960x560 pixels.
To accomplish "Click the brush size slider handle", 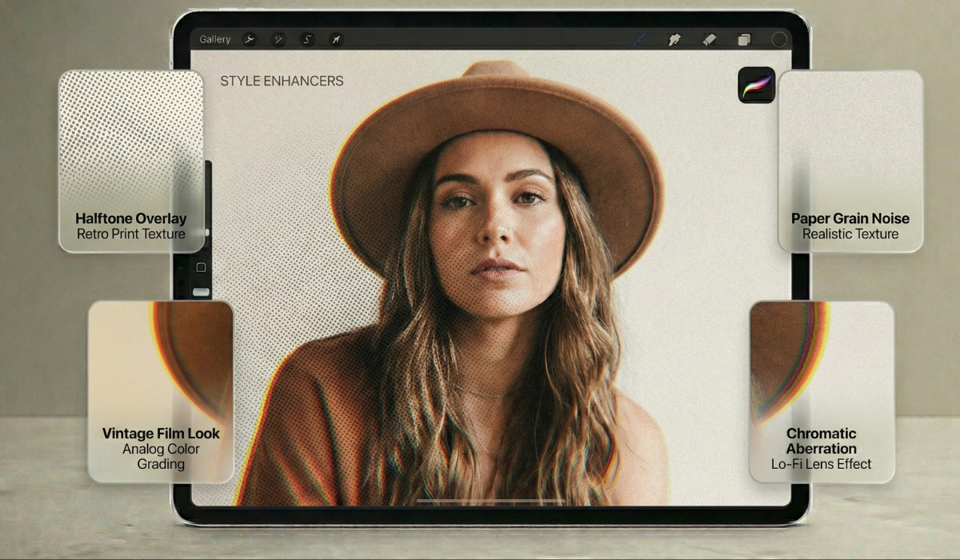I will (x=207, y=233).
